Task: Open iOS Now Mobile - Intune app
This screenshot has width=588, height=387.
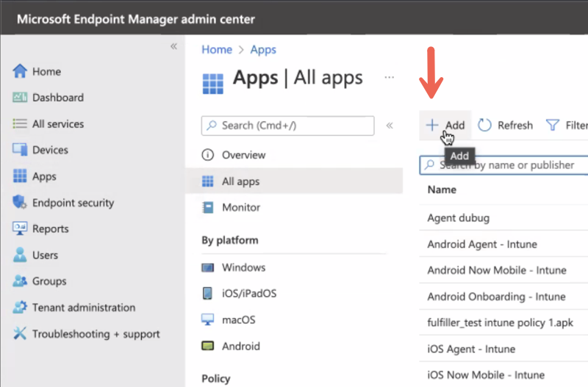Action: [486, 375]
